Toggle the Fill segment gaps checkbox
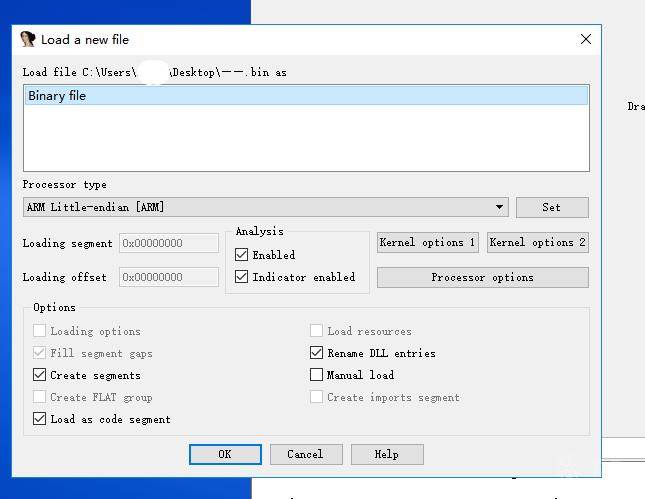 [x=39, y=353]
